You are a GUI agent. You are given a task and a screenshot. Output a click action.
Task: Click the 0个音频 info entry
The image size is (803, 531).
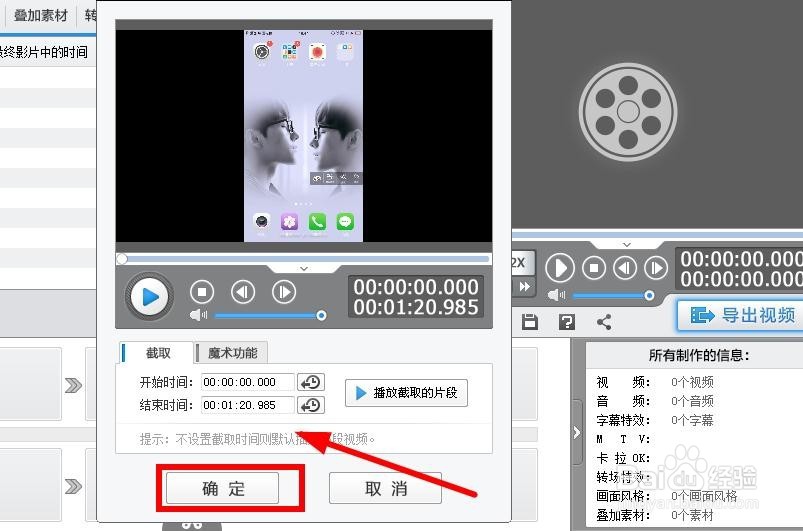coord(692,401)
